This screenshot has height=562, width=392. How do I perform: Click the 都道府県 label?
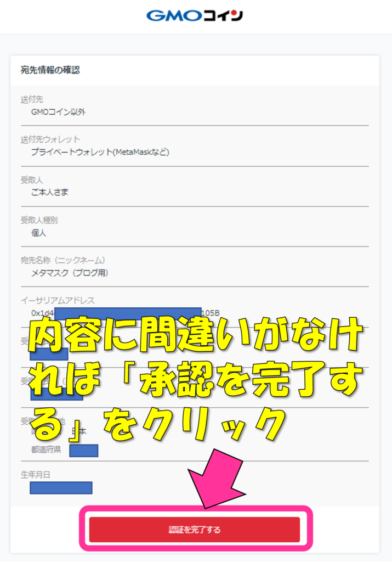[46, 449]
